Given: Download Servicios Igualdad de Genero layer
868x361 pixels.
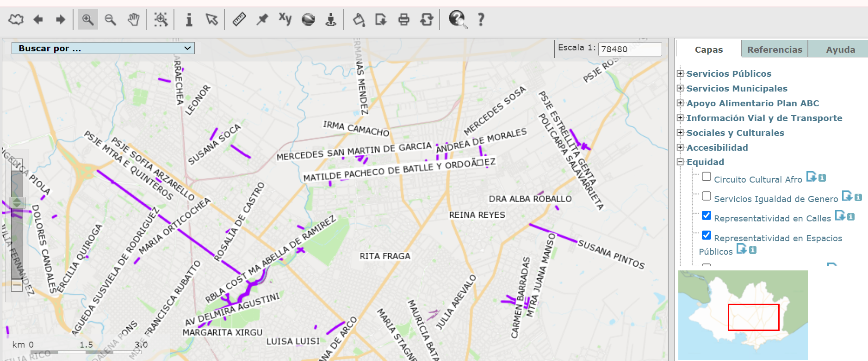Looking at the screenshot, I should point(847,196).
